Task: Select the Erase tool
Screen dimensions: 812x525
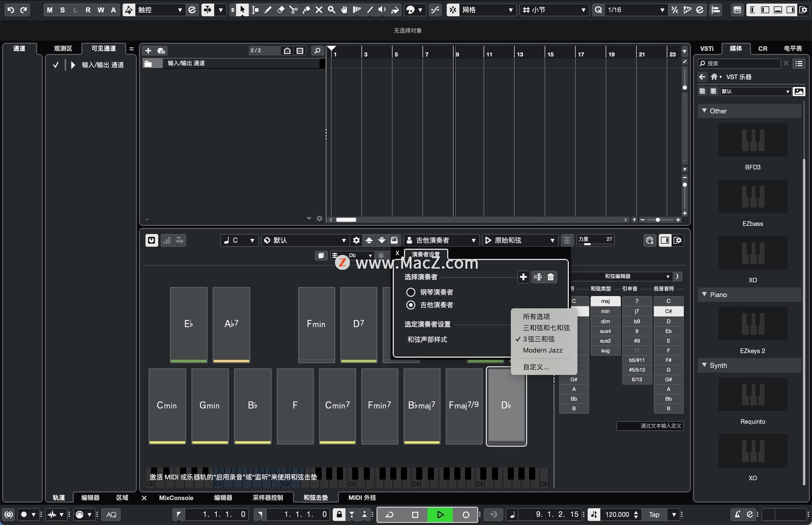Action: tap(280, 9)
